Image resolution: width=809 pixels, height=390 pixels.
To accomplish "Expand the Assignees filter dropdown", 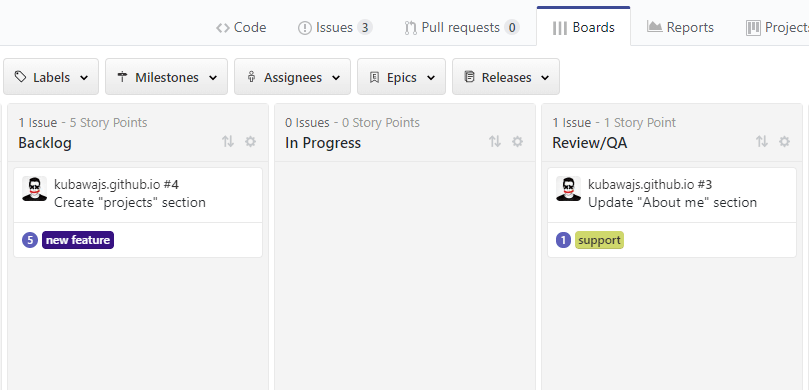I will click(292, 77).
